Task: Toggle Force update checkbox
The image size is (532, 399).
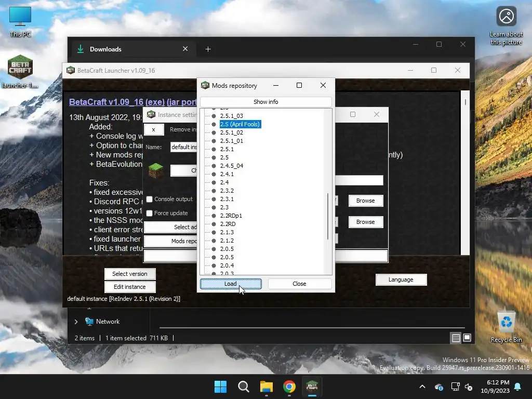Action: point(149,213)
